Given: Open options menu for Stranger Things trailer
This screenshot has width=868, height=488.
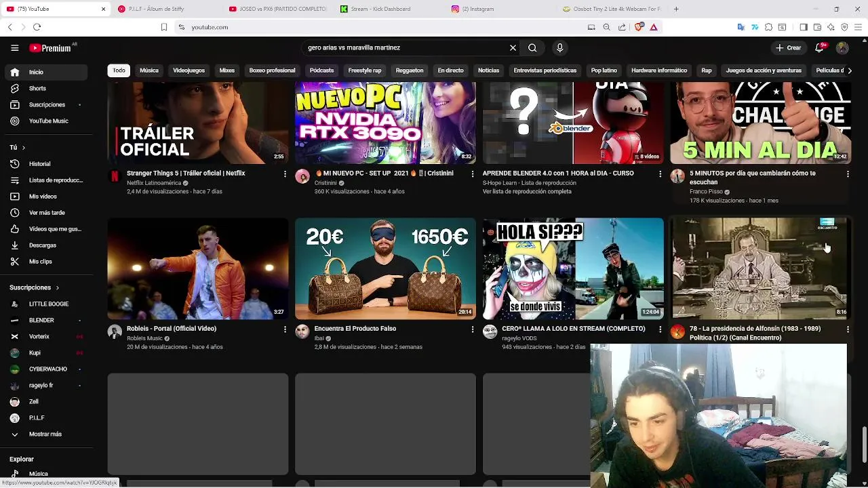Looking at the screenshot, I should click(285, 174).
